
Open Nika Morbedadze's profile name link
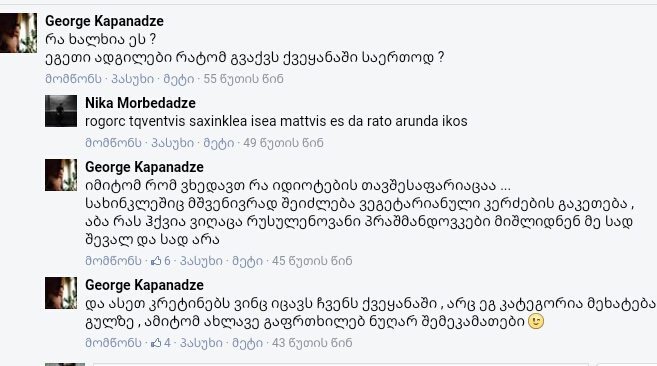140,103
